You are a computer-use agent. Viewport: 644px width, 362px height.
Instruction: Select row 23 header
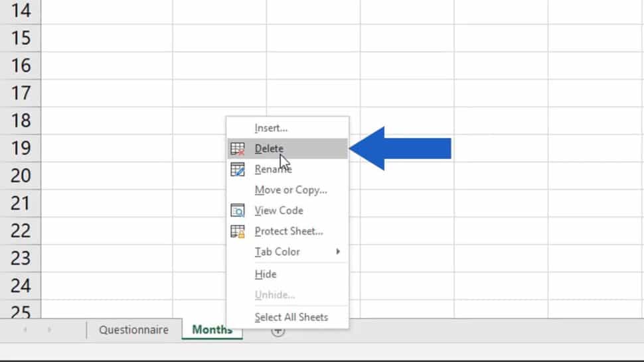click(x=21, y=259)
